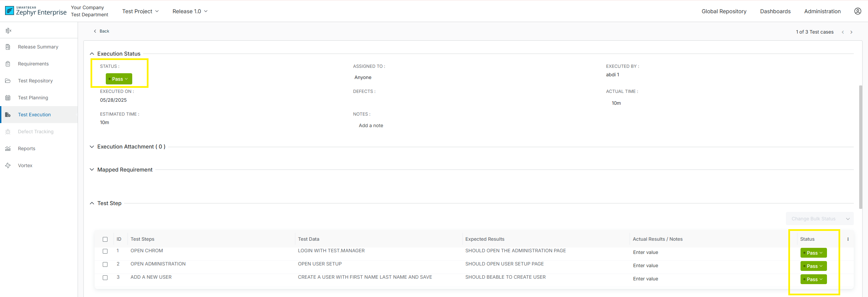
Task: Open Test Repository in sidebar
Action: click(35, 81)
